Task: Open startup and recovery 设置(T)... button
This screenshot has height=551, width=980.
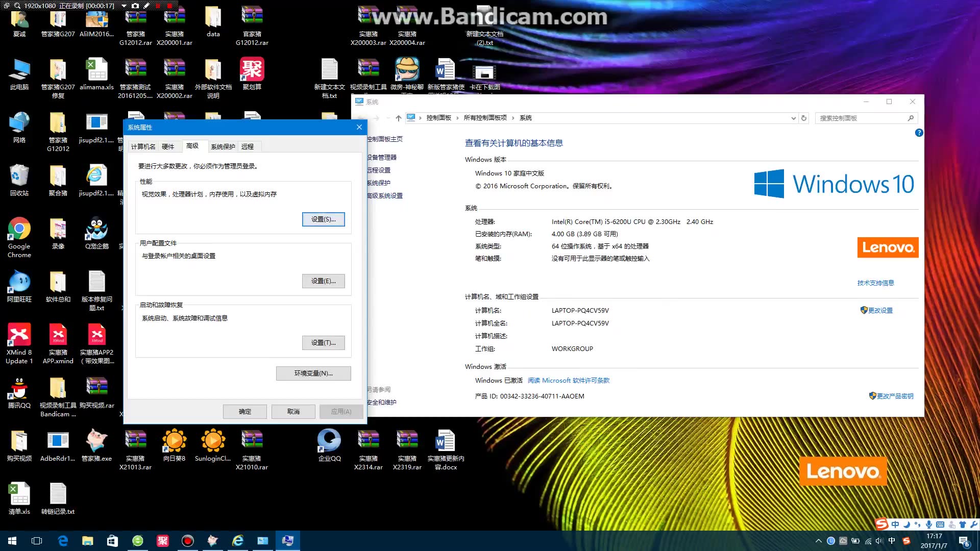Action: point(324,343)
